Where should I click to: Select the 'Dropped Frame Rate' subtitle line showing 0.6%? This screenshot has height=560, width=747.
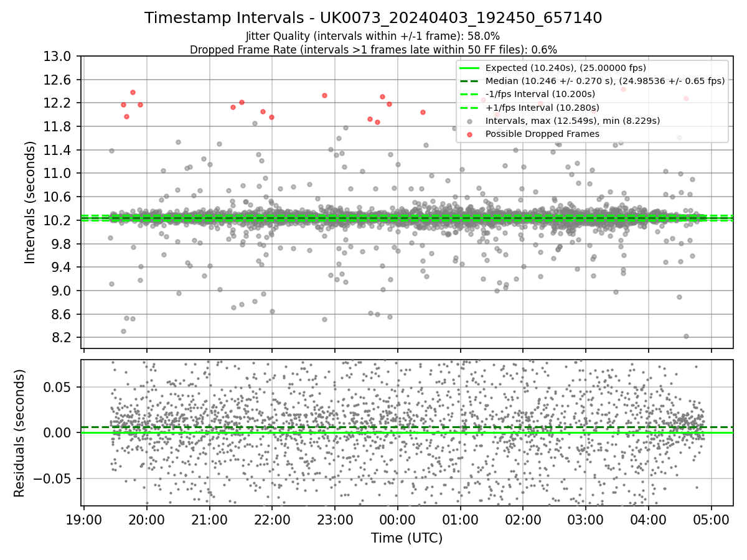click(374, 49)
